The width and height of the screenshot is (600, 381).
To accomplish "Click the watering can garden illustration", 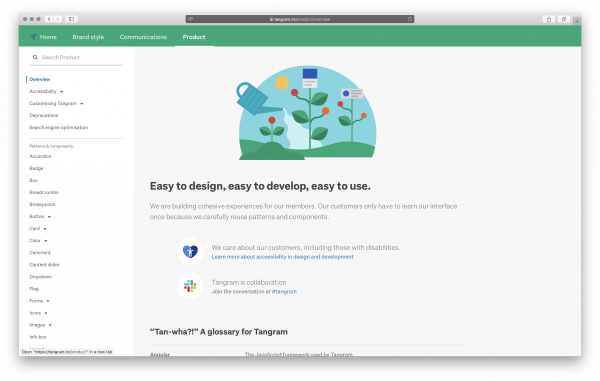I will [x=306, y=113].
